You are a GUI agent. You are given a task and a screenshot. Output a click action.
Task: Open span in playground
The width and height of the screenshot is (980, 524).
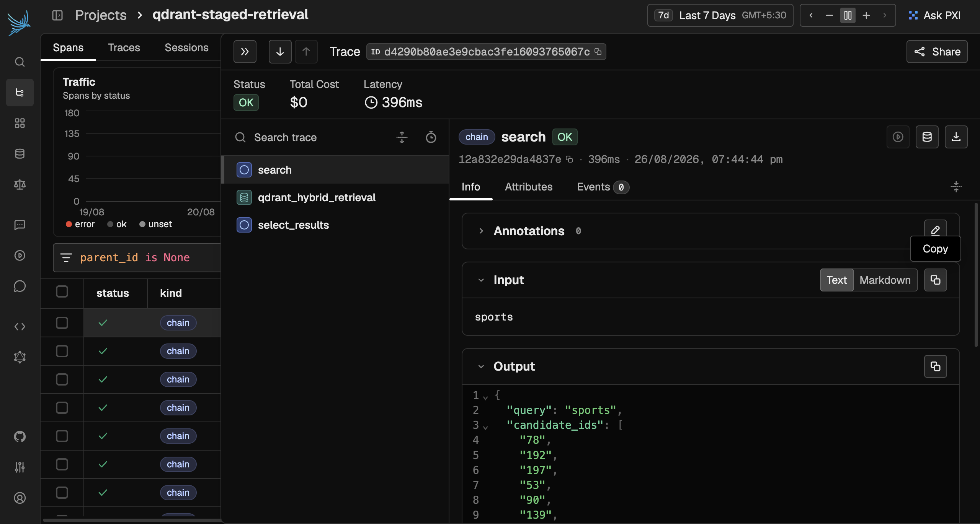(898, 137)
